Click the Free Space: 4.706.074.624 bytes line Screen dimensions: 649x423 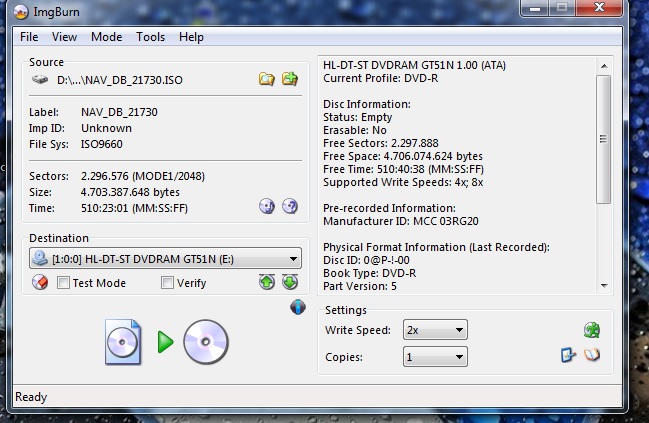tap(403, 156)
